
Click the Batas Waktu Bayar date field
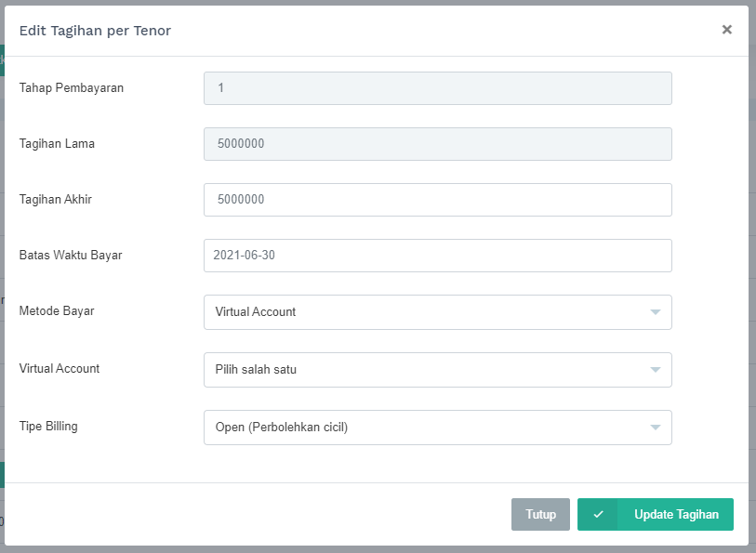(x=437, y=256)
